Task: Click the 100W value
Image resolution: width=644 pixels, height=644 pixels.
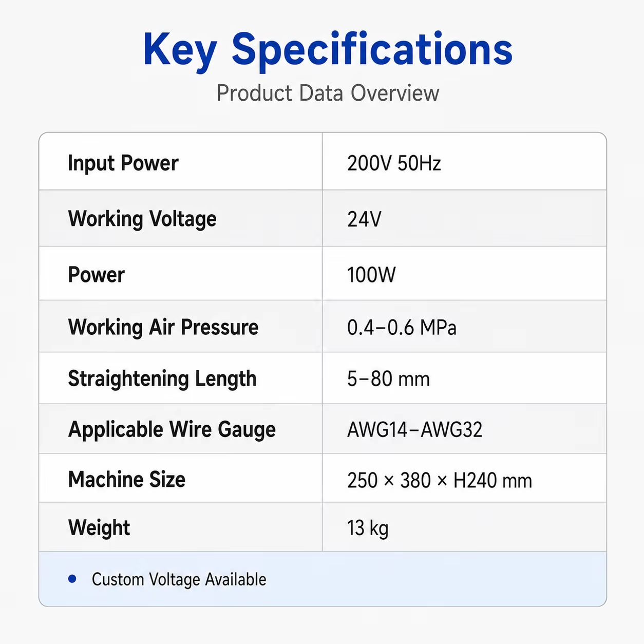Action: [371, 275]
